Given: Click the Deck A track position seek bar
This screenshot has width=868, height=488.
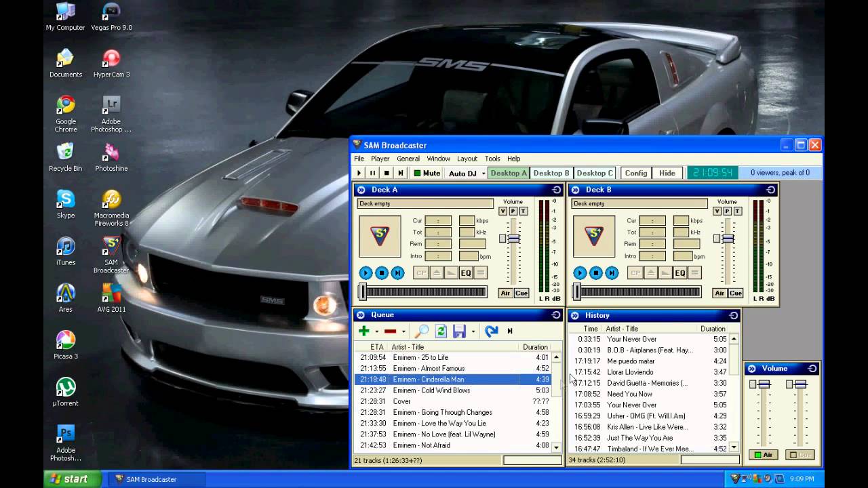Looking at the screenshot, I should tap(423, 292).
